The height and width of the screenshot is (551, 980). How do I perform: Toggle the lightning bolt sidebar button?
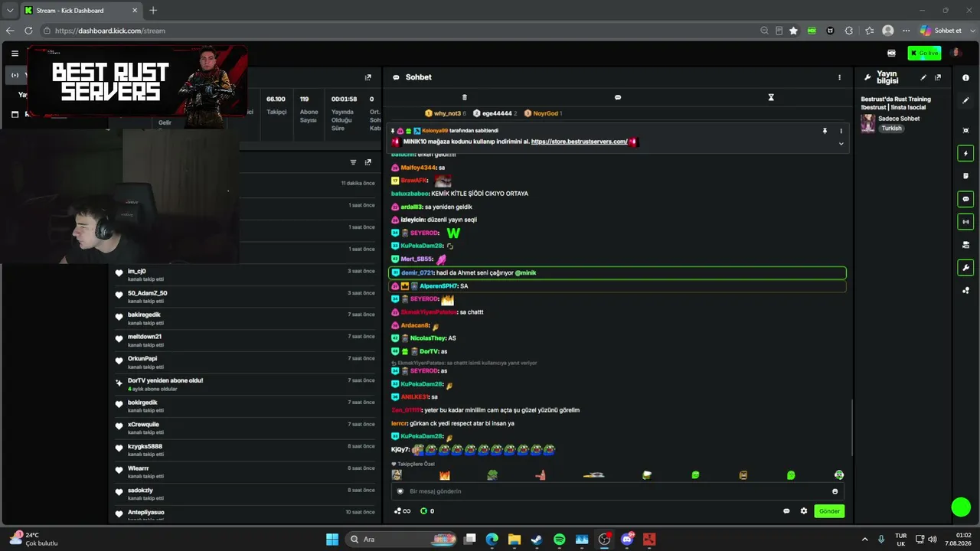pyautogui.click(x=965, y=153)
